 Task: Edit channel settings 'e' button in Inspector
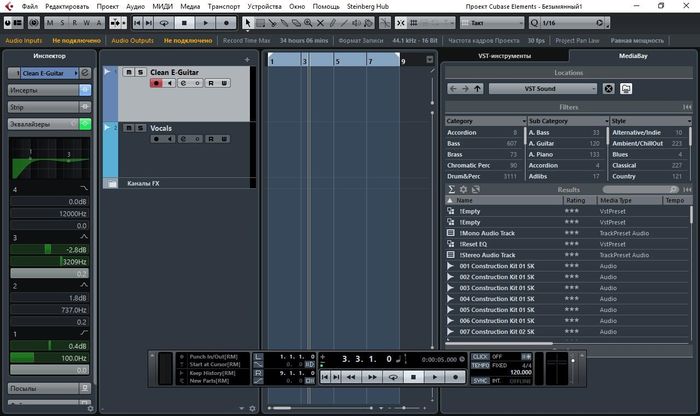(x=85, y=73)
